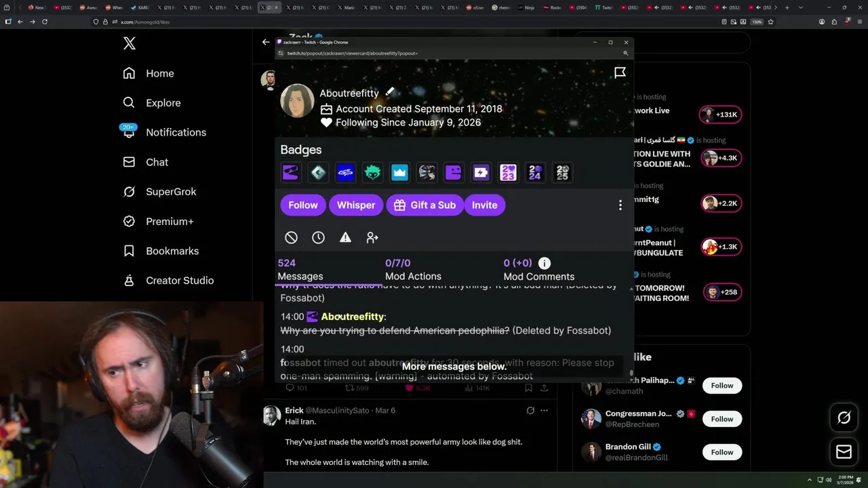The width and height of the screenshot is (868, 488).
Task: Click the 2024 recap badge
Action: click(x=535, y=173)
